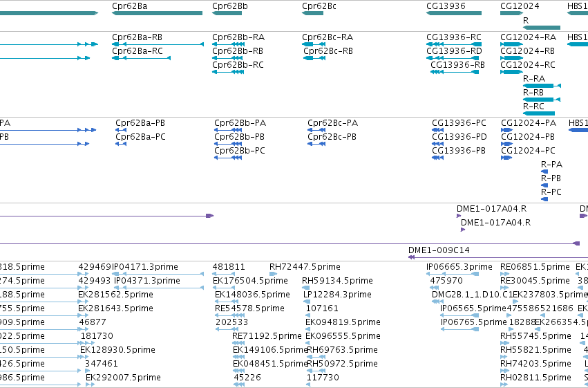Viewport: 588px width, 388px height.
Task: Select the Cpr62Bb gene label
Action: coord(230,6)
